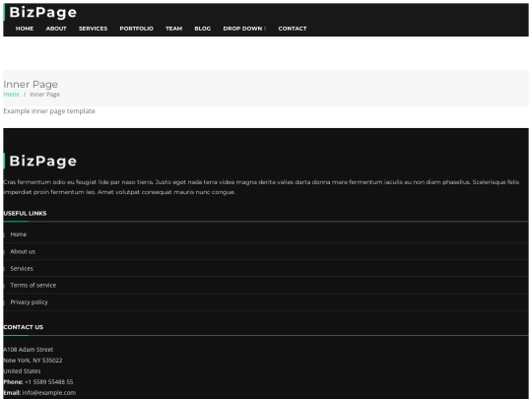
Task: Click the Inner Page title heading
Action: click(31, 84)
